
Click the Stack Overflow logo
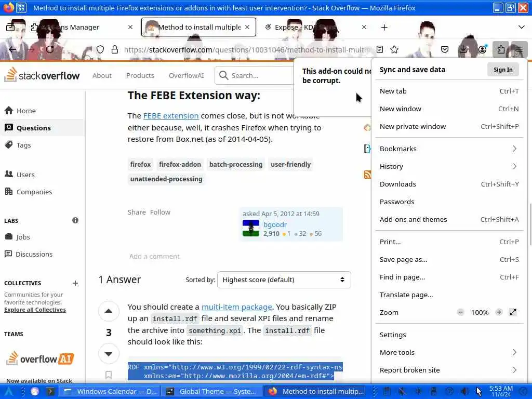pos(42,75)
